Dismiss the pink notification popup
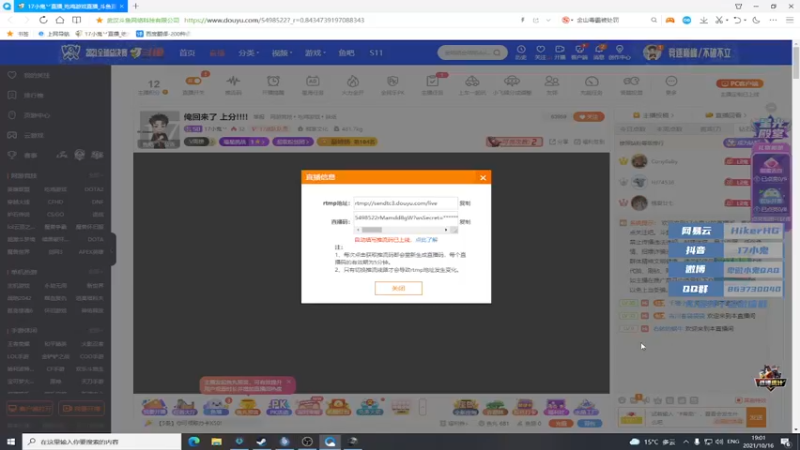 click(x=289, y=382)
